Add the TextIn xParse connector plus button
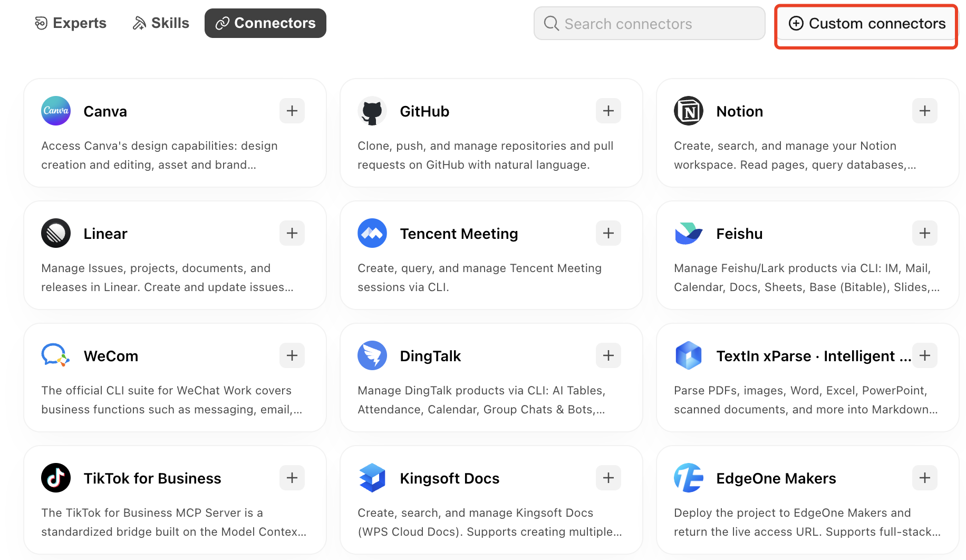966x560 pixels. (925, 355)
